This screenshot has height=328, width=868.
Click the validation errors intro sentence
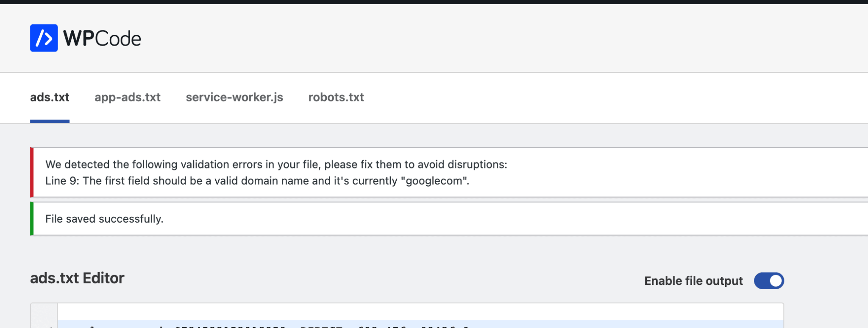point(275,165)
